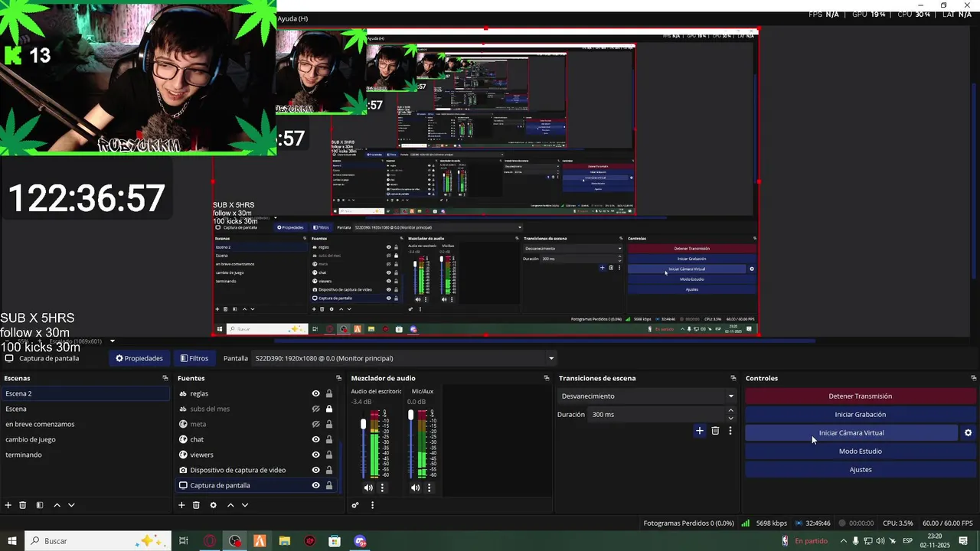980x551 pixels.
Task: Show the subs del mes source
Action: click(315, 409)
